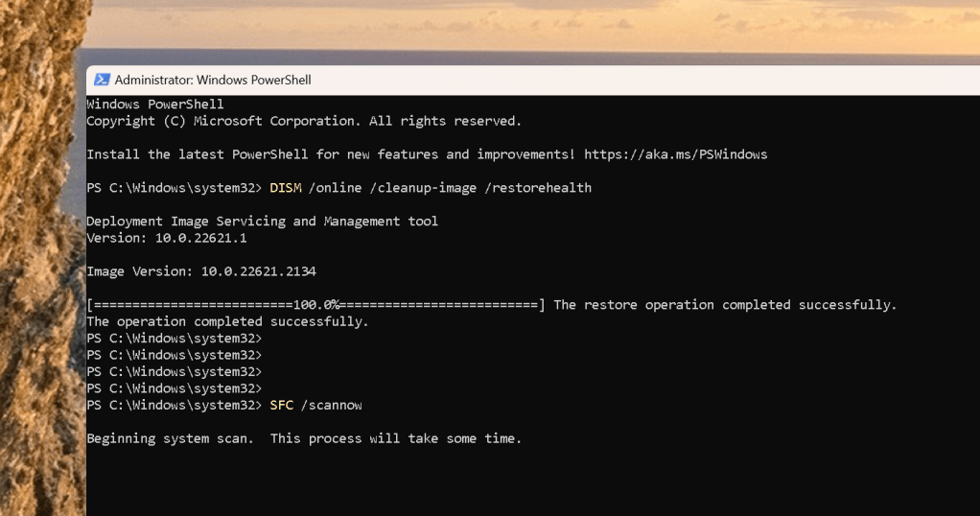Click the "Beginning system scan." message
This screenshot has height=516, width=980.
(170, 438)
